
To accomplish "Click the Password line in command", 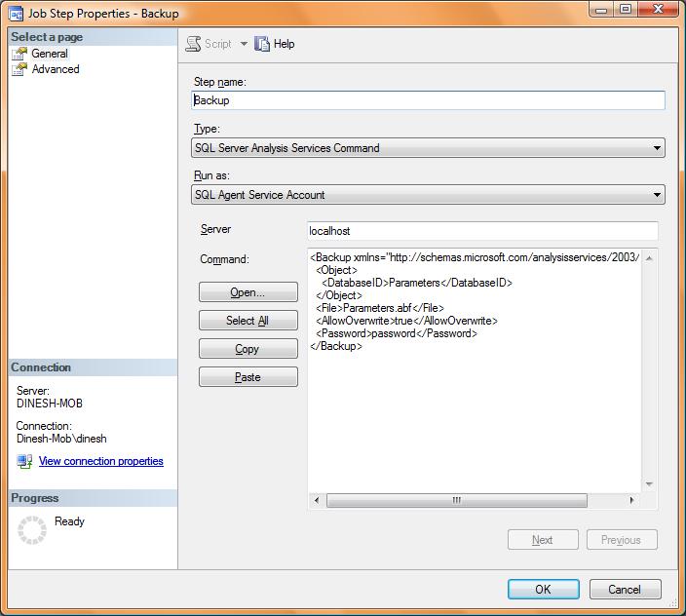I will 397,333.
